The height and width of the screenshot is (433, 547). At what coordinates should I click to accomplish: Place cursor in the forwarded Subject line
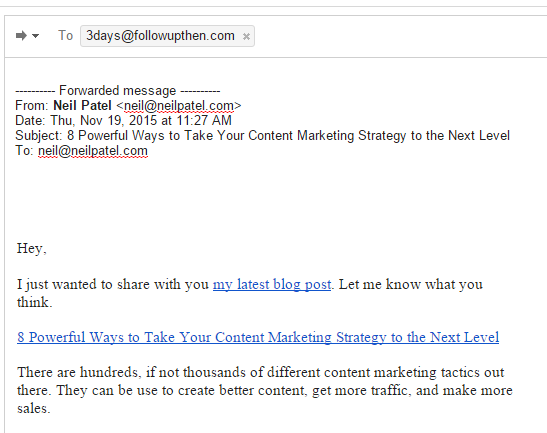(262, 136)
